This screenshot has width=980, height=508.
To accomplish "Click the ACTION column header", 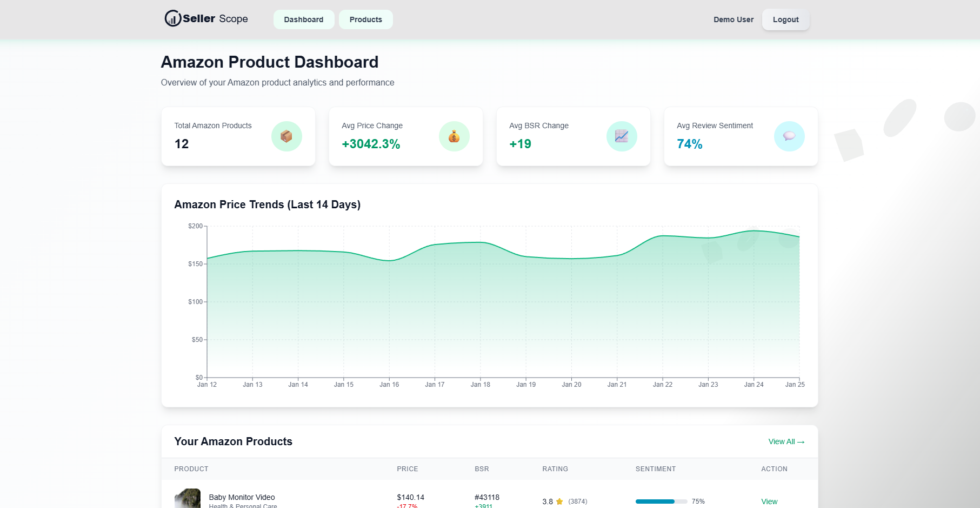I will pos(774,469).
